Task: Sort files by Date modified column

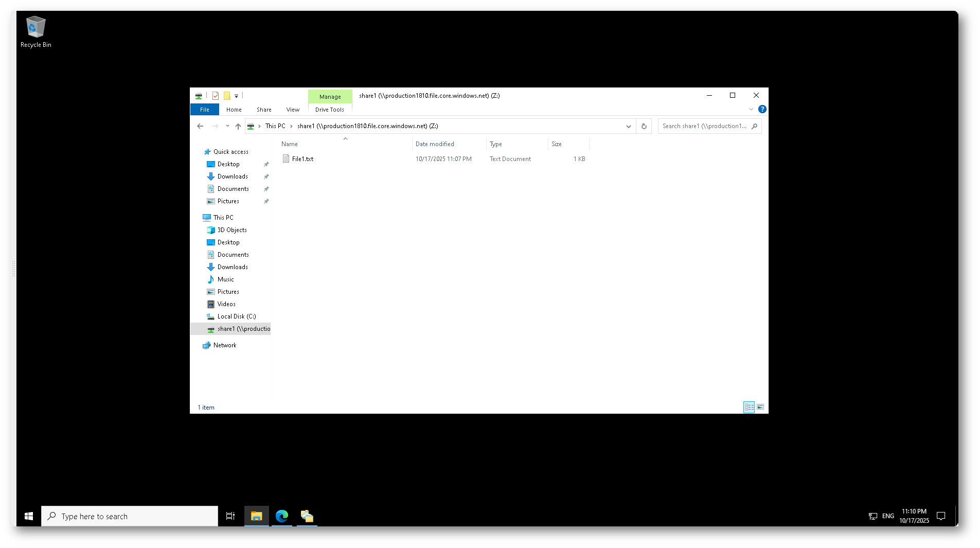Action: (x=435, y=144)
